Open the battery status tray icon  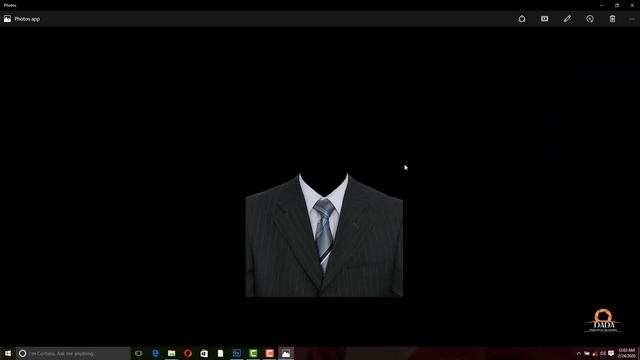click(587, 353)
